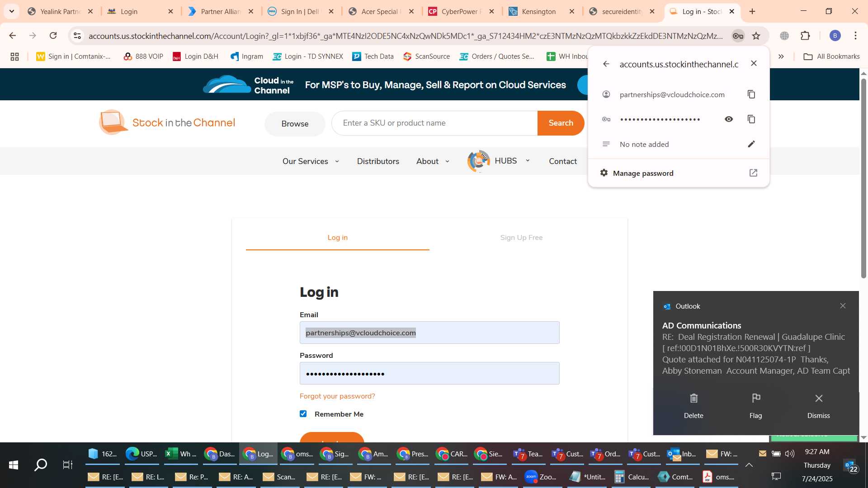Copy password in password manager popup
The height and width of the screenshot is (488, 868).
point(751,119)
